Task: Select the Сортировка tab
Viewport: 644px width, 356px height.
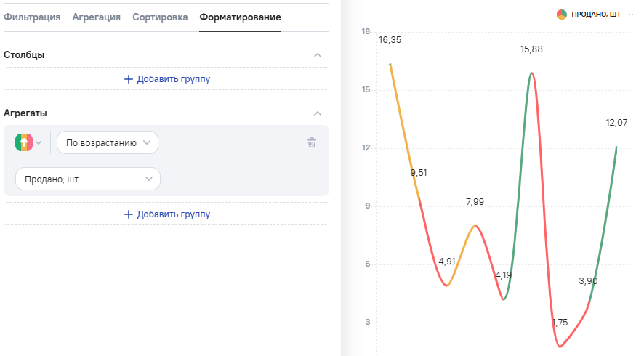Action: pyautogui.click(x=160, y=17)
